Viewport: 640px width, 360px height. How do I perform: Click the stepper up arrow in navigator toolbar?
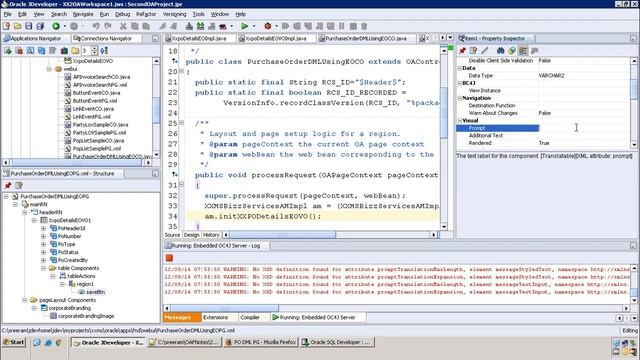[x=94, y=48]
